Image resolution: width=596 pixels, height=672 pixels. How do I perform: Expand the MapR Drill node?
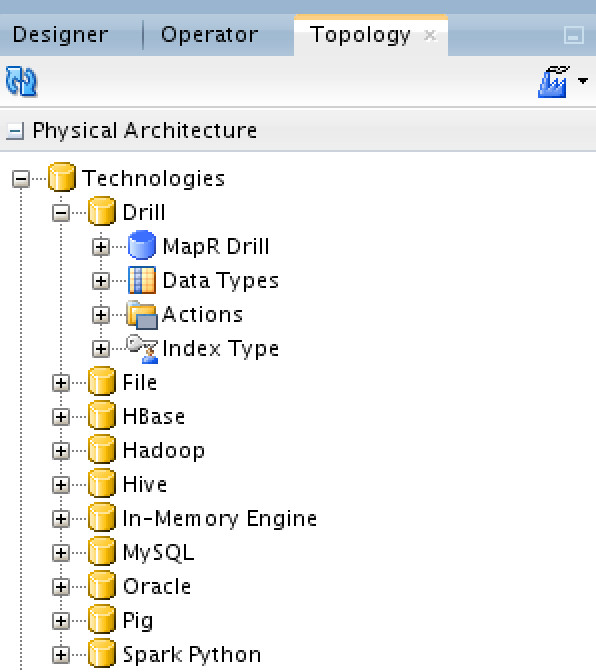tap(101, 246)
